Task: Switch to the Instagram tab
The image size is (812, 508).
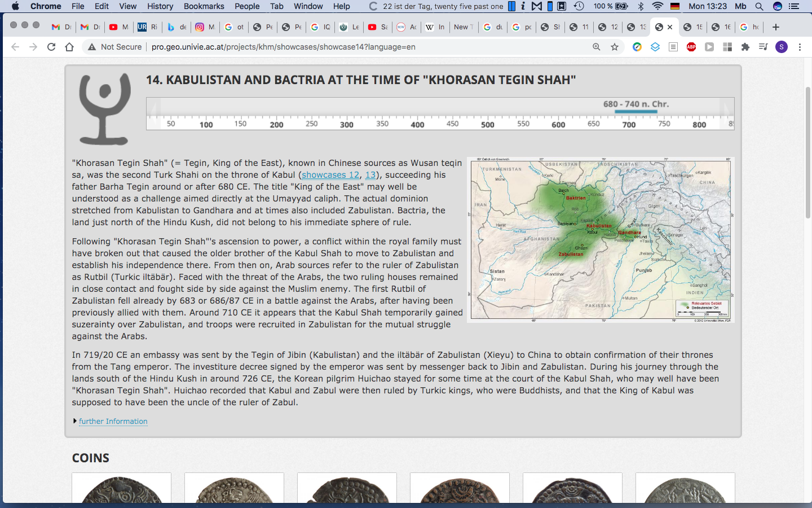Action: (205, 27)
